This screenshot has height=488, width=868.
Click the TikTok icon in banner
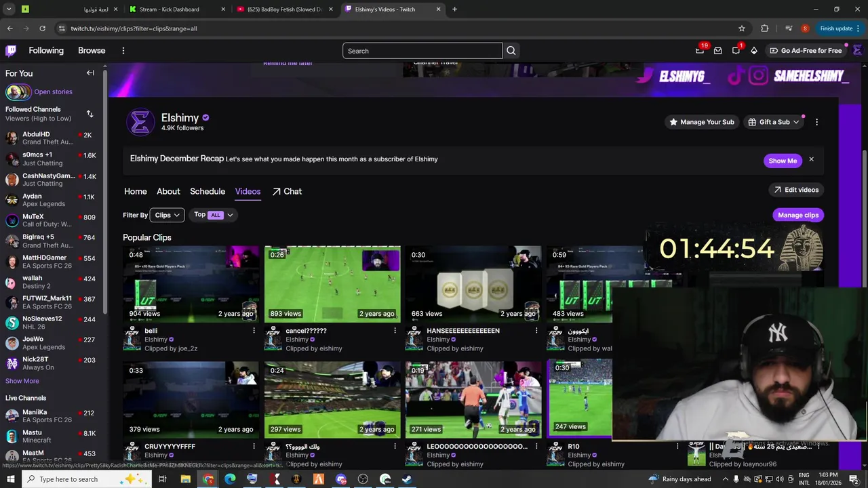(735, 76)
